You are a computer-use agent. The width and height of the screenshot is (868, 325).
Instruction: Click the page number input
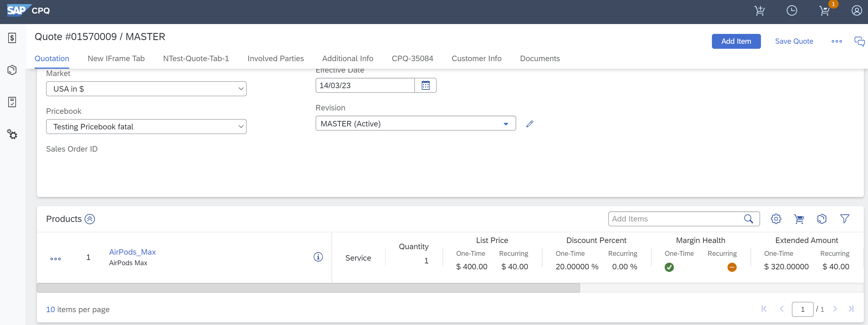click(x=803, y=309)
